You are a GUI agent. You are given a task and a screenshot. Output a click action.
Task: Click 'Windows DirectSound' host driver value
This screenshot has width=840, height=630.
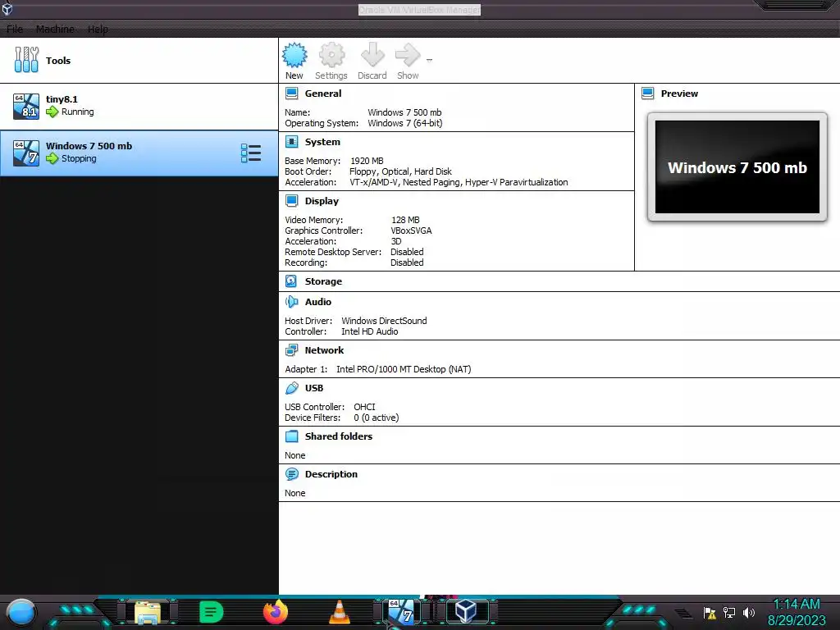point(384,321)
